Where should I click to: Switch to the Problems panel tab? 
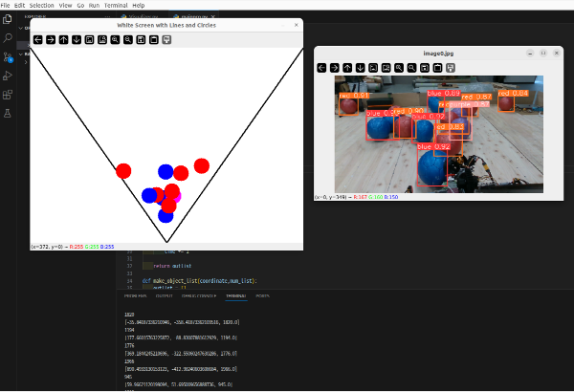135,296
